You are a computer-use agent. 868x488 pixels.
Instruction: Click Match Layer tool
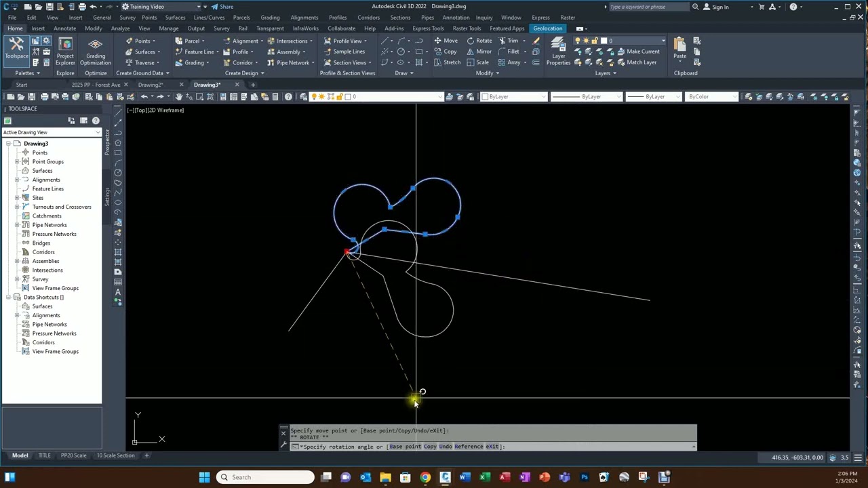click(x=636, y=62)
